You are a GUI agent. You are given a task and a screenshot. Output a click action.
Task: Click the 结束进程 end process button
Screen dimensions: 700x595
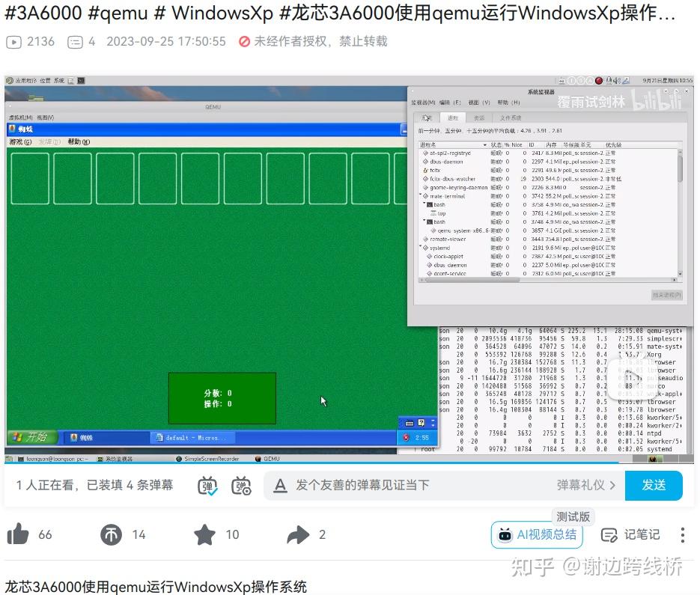(x=666, y=295)
